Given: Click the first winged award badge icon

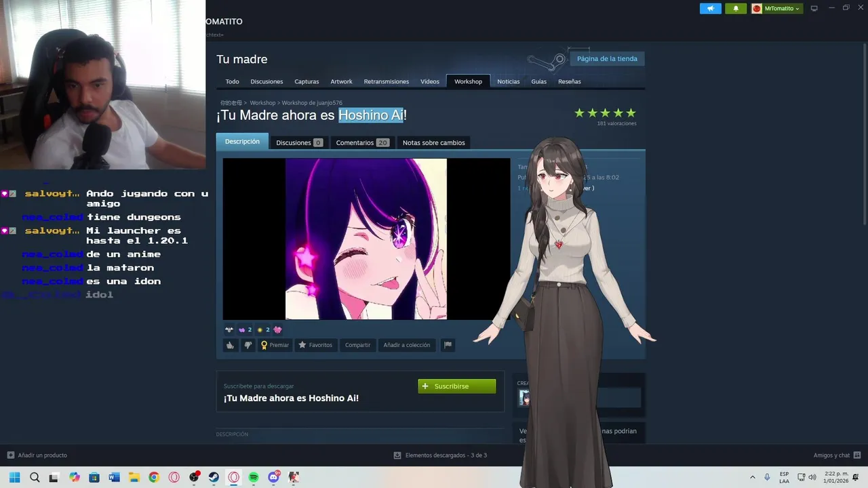Looking at the screenshot, I should 229,329.
